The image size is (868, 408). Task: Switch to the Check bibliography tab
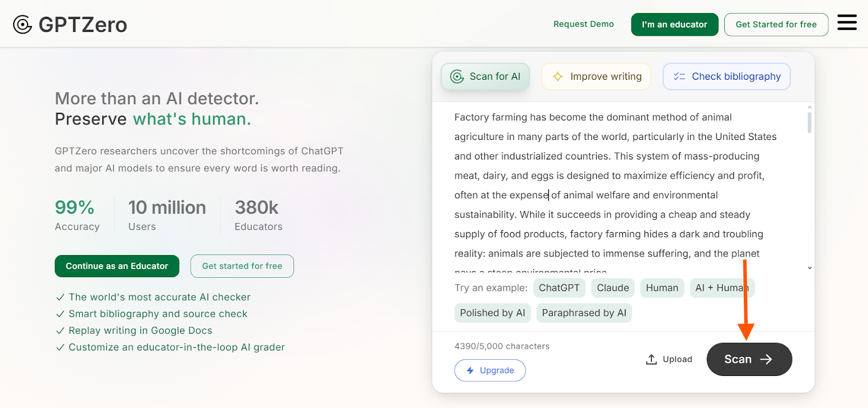(726, 76)
